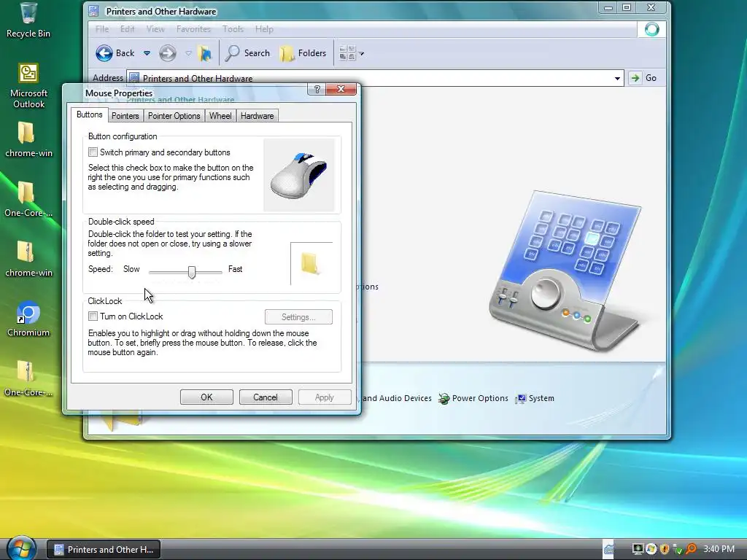
Task: Click the throbber icon in the explorer window
Action: [651, 29]
